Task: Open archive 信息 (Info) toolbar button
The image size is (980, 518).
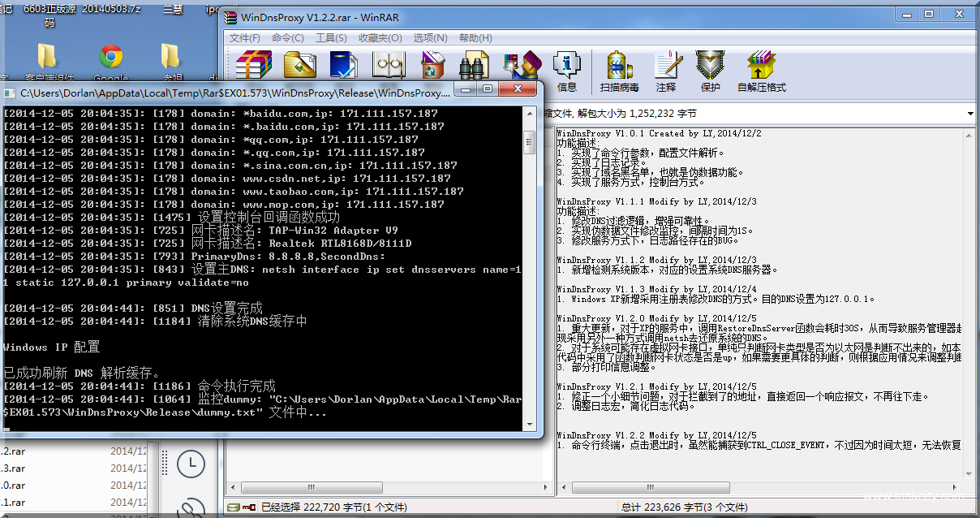Action: (567, 71)
